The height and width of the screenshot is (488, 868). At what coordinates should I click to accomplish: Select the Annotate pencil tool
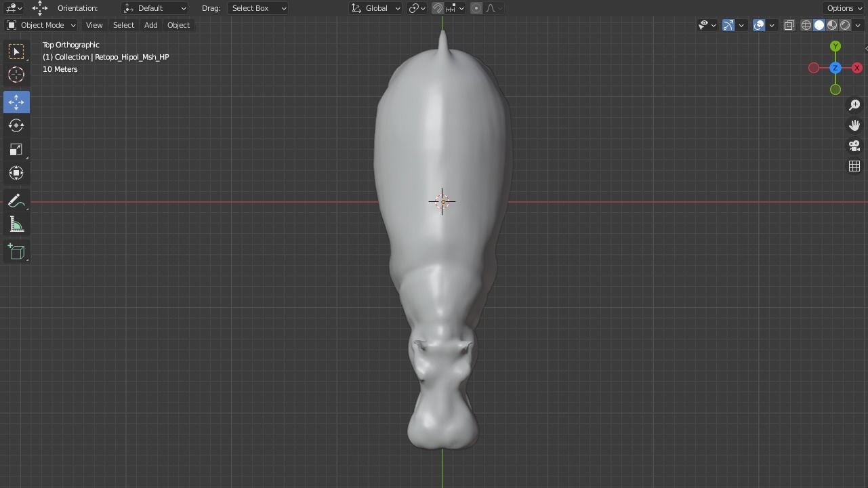coord(16,201)
